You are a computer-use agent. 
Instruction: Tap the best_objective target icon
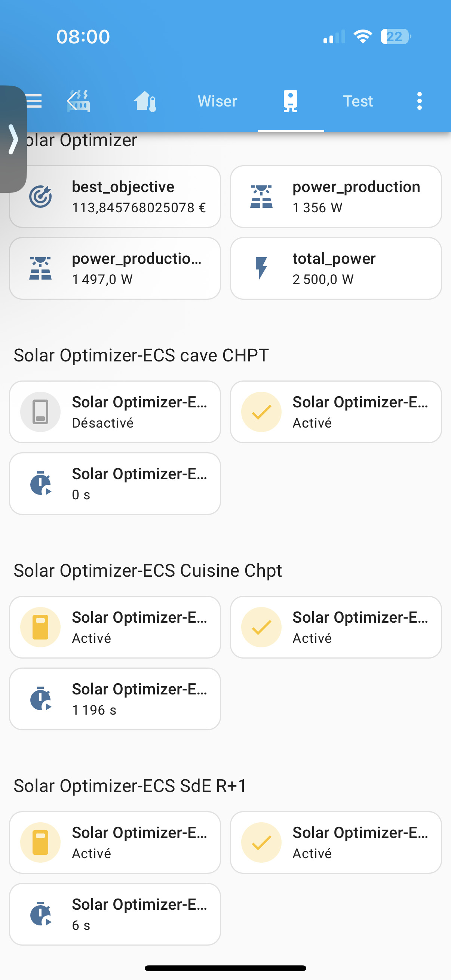coord(40,197)
